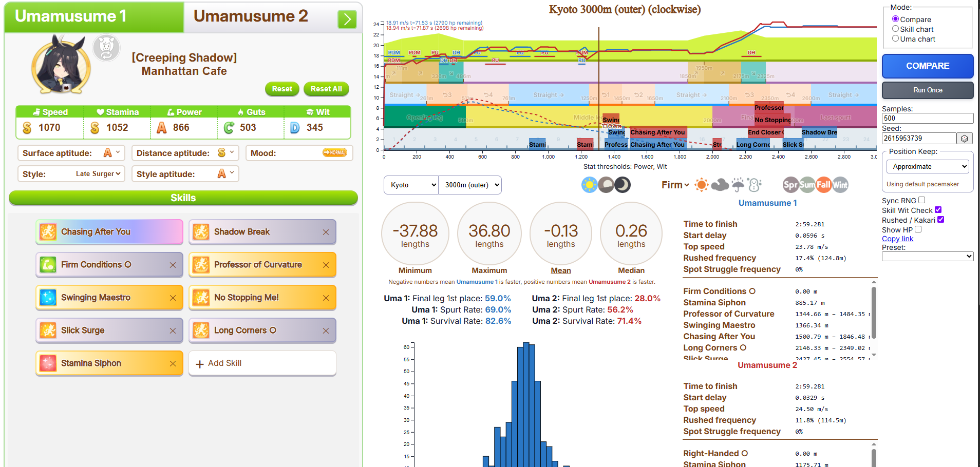
Task: Click Add Skill
Action: (262, 363)
